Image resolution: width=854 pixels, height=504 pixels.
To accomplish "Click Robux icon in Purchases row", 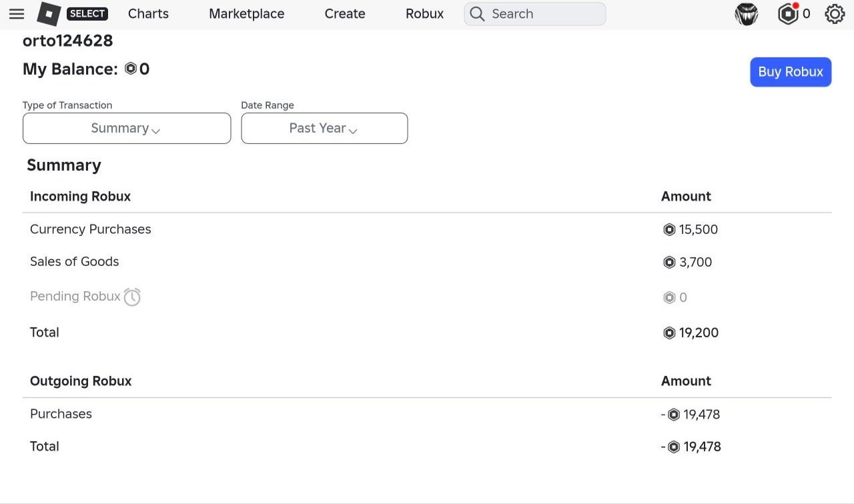I will point(674,415).
